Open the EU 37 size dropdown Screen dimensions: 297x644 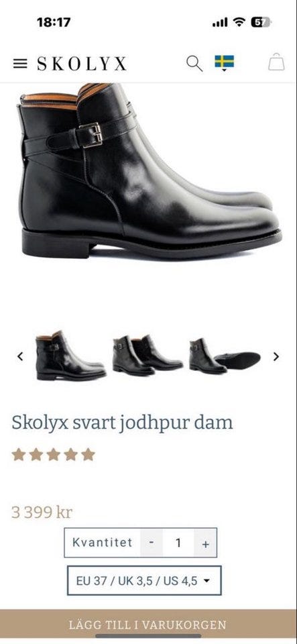[x=144, y=581]
